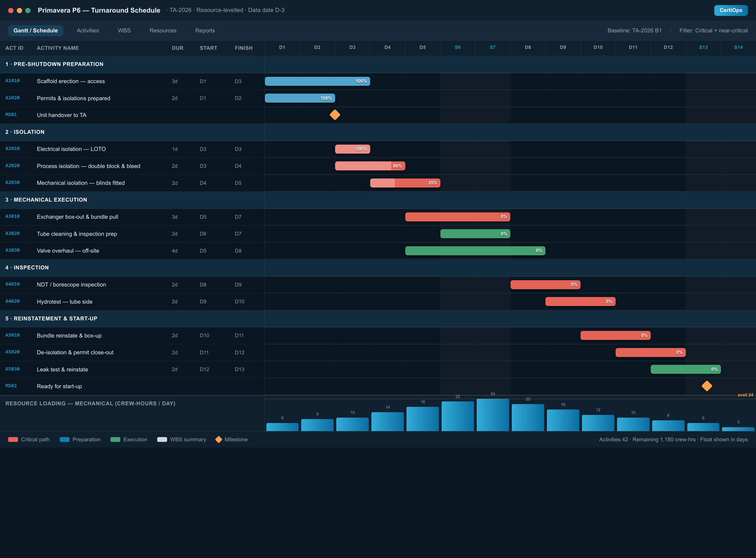This screenshot has width=756, height=558.
Task: Select the Tube cleaning green Gantt bar
Action: (x=475, y=234)
